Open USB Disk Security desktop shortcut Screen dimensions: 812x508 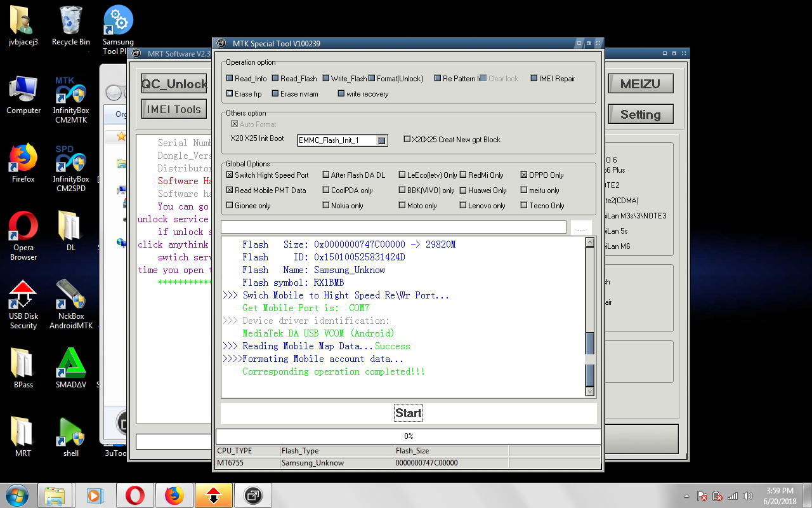(x=23, y=305)
